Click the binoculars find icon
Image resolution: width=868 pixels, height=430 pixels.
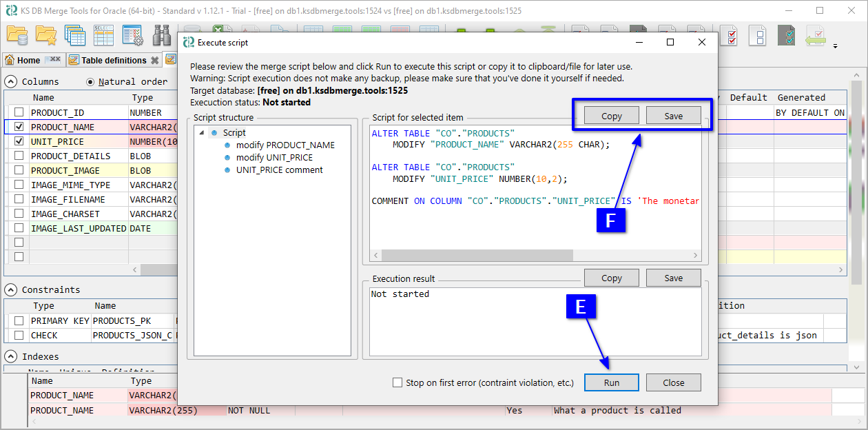[162, 35]
